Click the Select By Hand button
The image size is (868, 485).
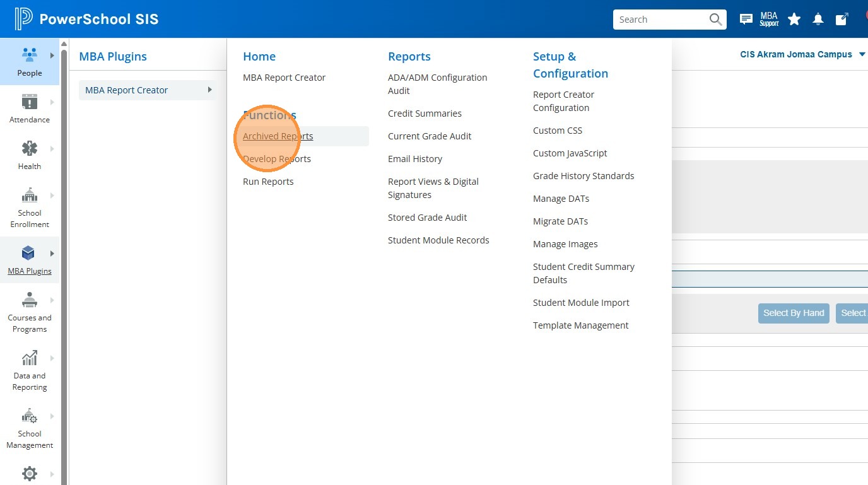pos(794,313)
